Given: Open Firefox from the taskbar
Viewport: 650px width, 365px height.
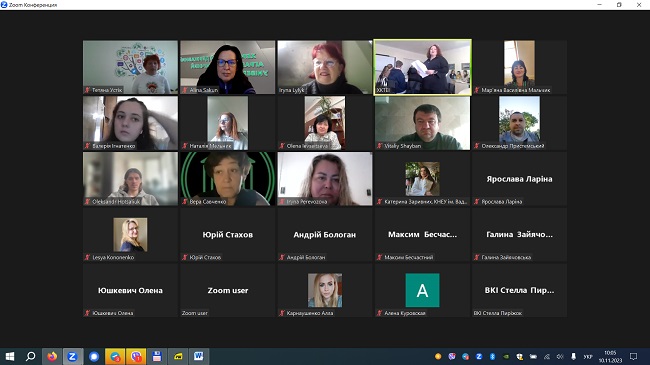Looking at the screenshot, I should [x=52, y=356].
